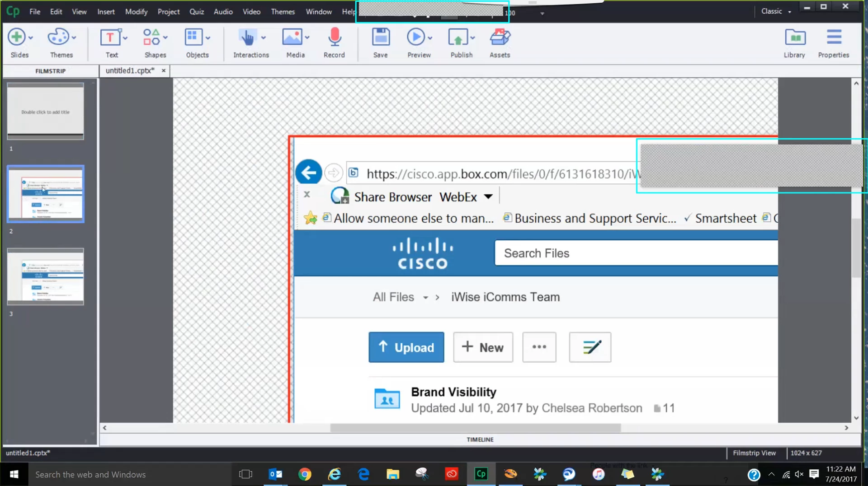Click the Objects toolbar icon

click(193, 37)
